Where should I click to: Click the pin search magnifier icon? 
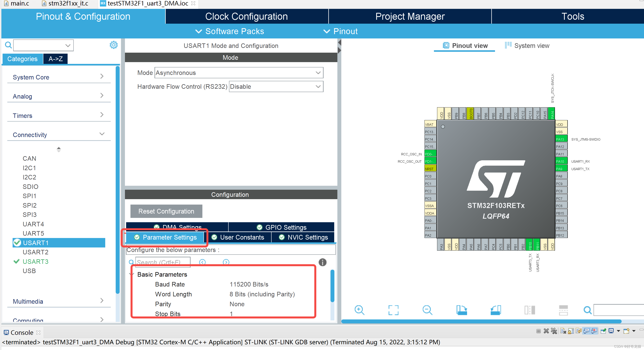point(587,310)
